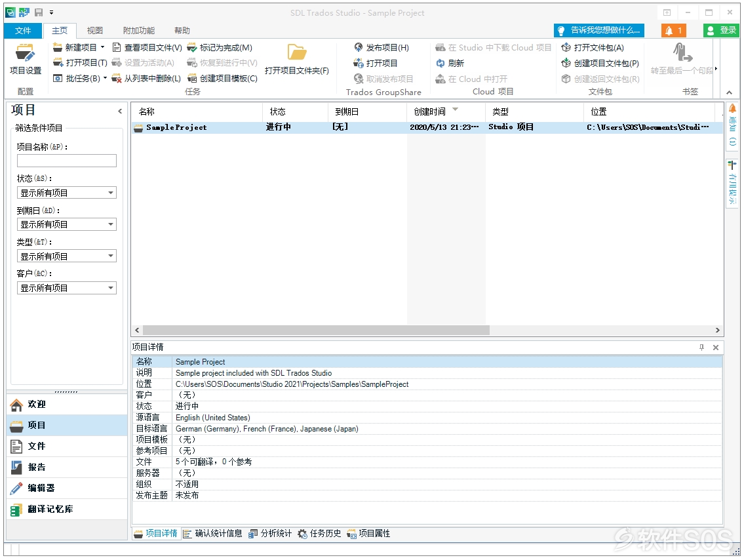Screen dimensions: 744x560
Task: Open the 帮助 ribbon tab
Action: [182, 30]
